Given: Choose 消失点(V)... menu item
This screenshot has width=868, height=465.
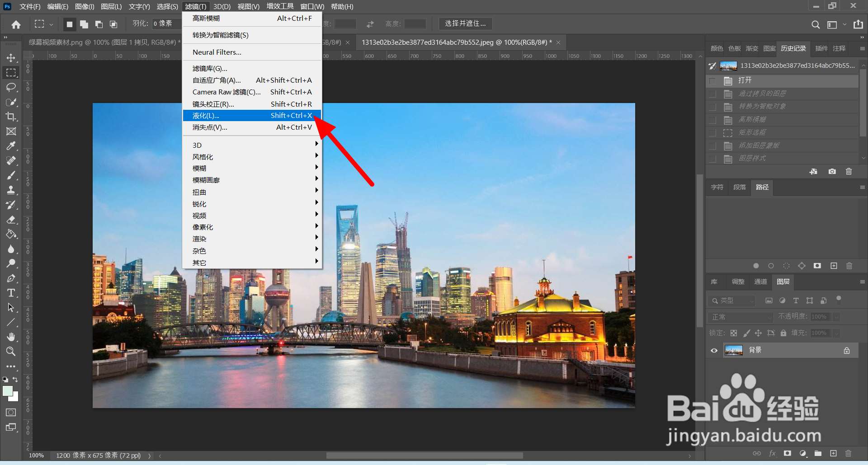Looking at the screenshot, I should point(252,127).
